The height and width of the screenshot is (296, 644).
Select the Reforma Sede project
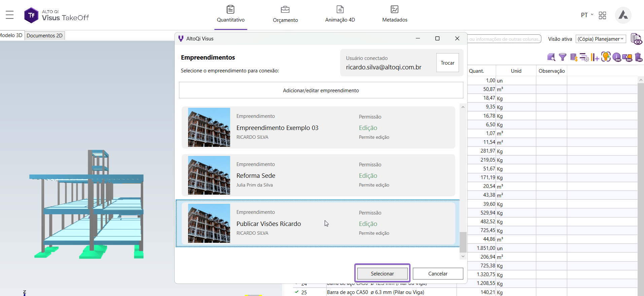tap(318, 175)
